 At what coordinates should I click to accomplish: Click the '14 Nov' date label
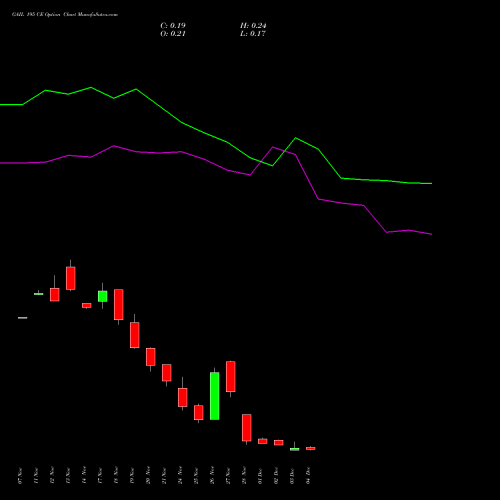click(x=84, y=476)
